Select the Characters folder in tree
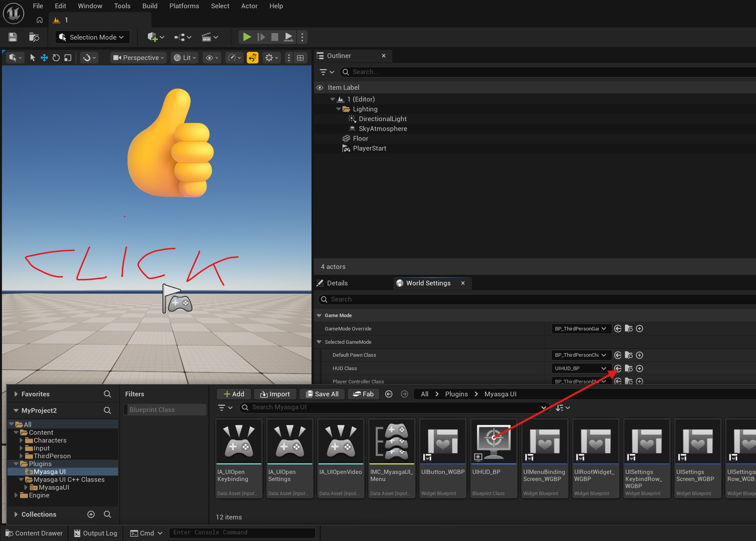Image resolution: width=756 pixels, height=541 pixels. click(x=50, y=440)
